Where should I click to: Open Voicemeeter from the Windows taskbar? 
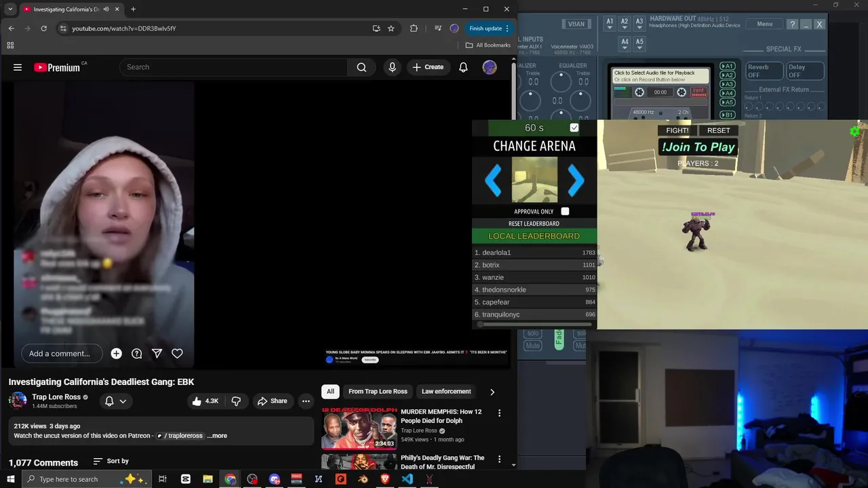click(x=296, y=479)
